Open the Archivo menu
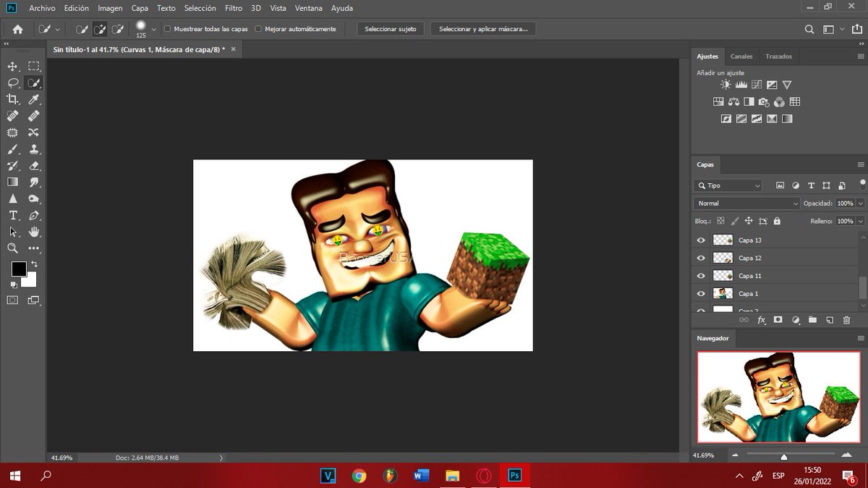 pos(42,8)
